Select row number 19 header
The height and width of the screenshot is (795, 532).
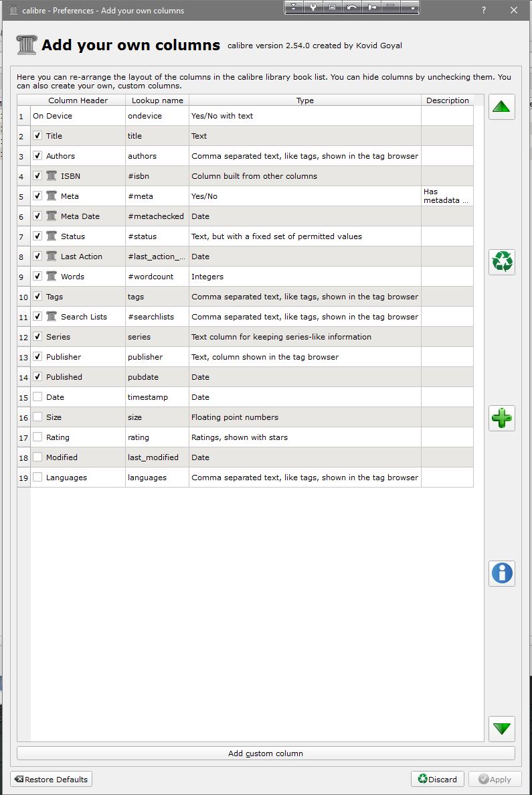pos(24,478)
